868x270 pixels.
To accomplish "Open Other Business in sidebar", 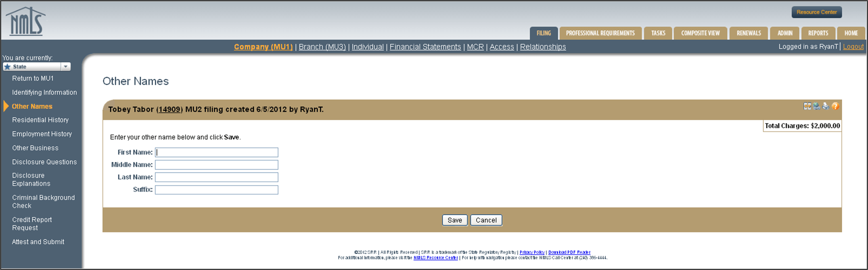I will [x=35, y=148].
